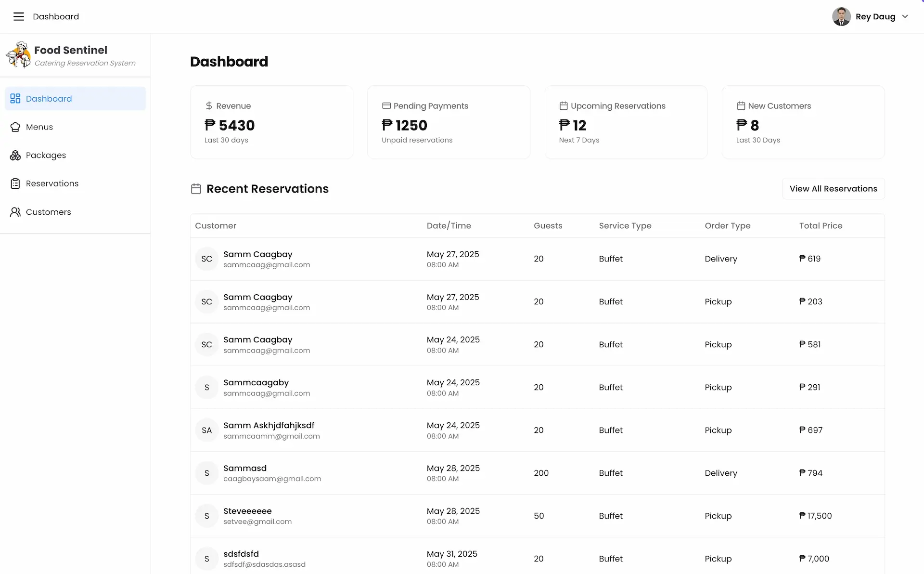Image resolution: width=924 pixels, height=574 pixels.
Task: Open the Menus sidebar item
Action: pos(75,127)
